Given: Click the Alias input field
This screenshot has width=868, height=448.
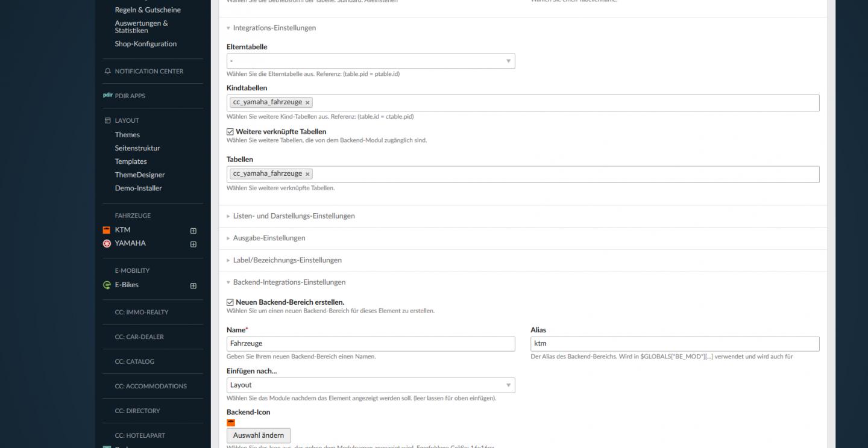Looking at the screenshot, I should [675, 344].
